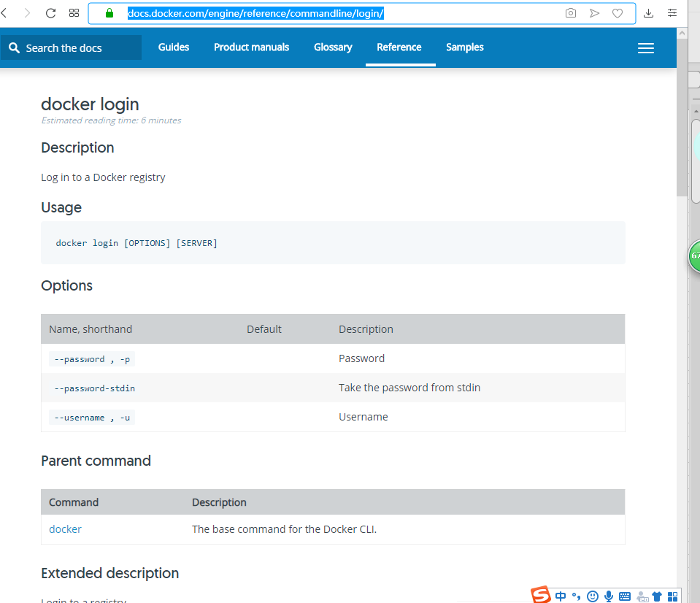Focus the browser address bar URL
This screenshot has width=700, height=603.
pyautogui.click(x=255, y=13)
